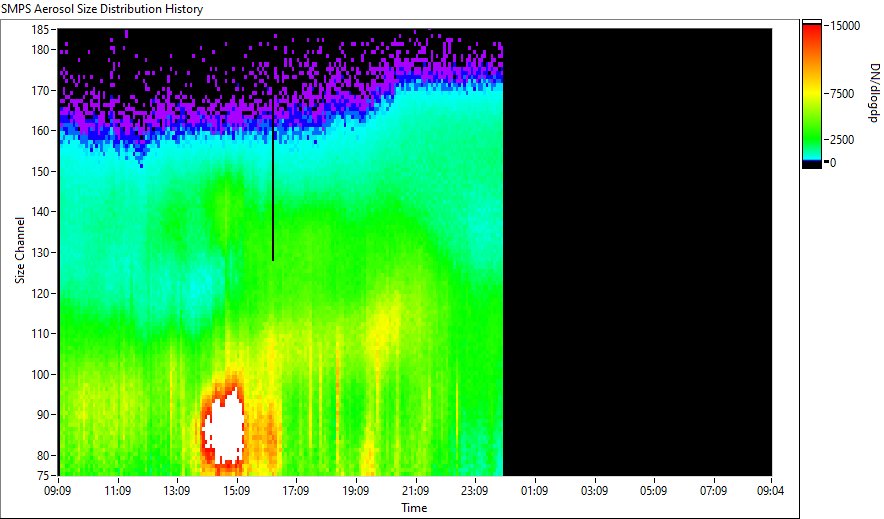Click the 180 size channel axis label
This screenshot has height=519, width=884.
(41, 50)
